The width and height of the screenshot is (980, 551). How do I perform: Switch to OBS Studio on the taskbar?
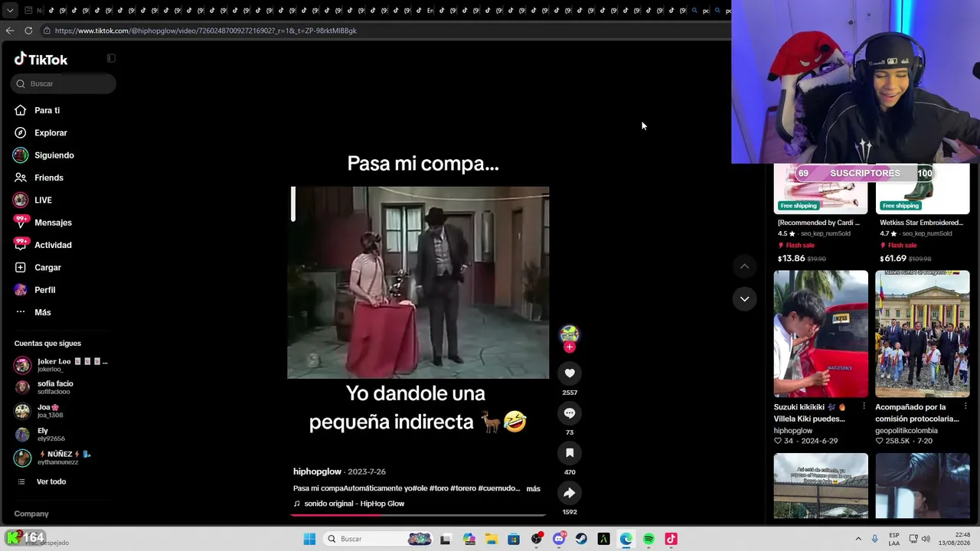[537, 539]
